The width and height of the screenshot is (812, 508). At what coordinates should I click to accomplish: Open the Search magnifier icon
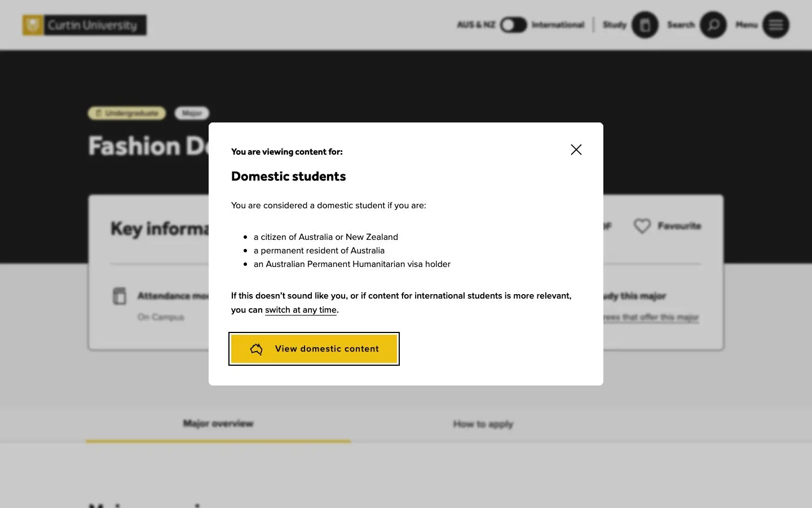(713, 25)
